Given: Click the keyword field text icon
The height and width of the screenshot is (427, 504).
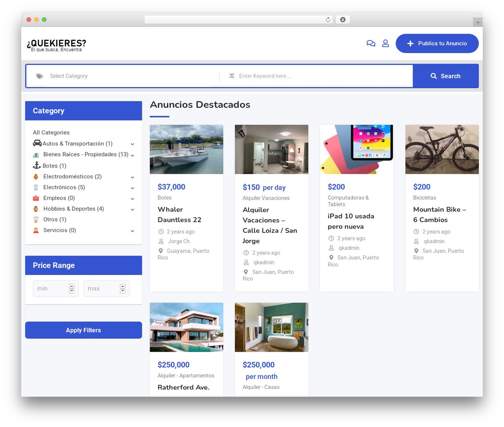Looking at the screenshot, I should [232, 76].
